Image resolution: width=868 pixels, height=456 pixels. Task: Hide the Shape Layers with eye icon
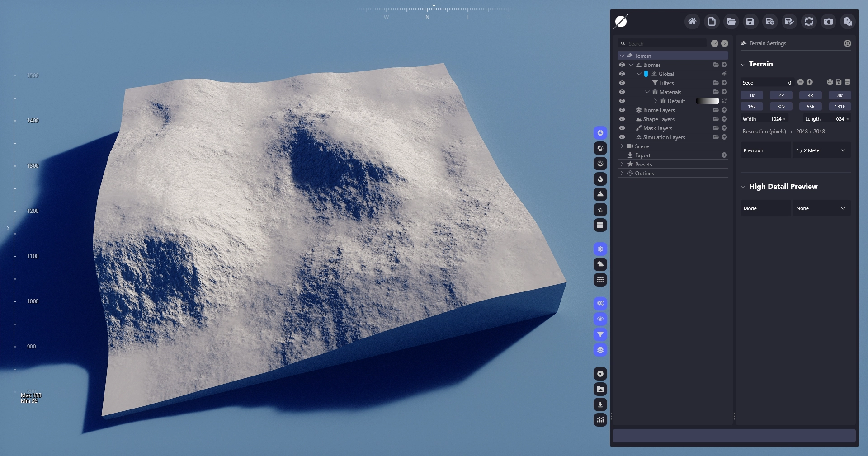[x=622, y=119]
